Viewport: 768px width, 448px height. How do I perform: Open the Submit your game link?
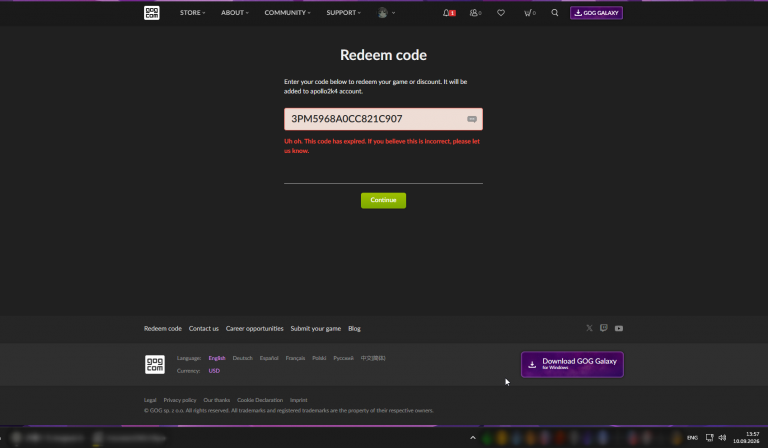315,329
